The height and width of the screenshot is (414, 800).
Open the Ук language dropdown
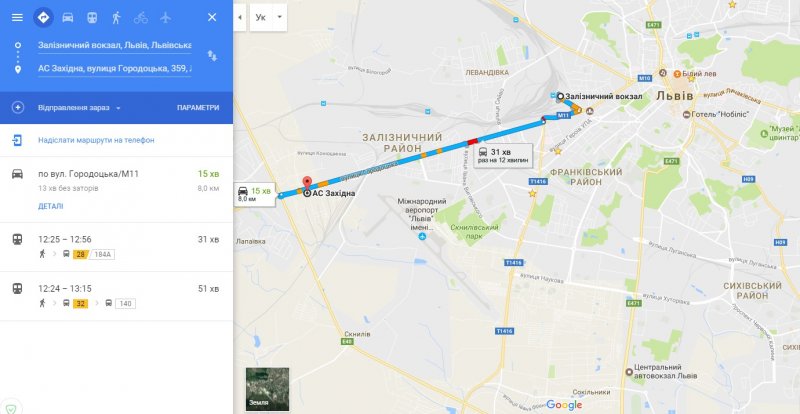pos(268,17)
